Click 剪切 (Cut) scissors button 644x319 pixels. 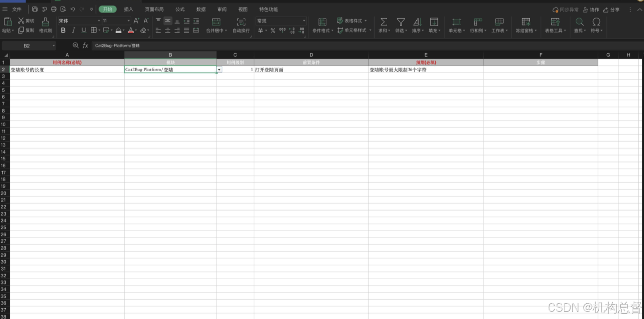26,21
